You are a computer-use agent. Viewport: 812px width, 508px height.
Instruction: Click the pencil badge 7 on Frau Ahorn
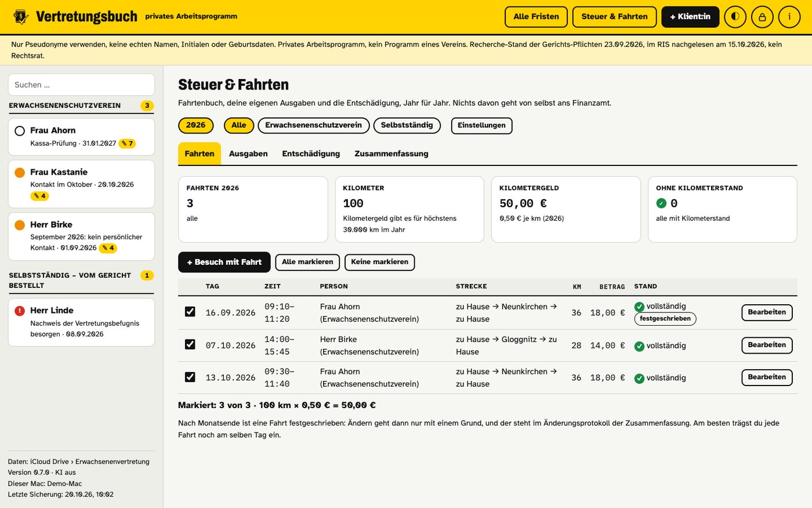pyautogui.click(x=127, y=143)
